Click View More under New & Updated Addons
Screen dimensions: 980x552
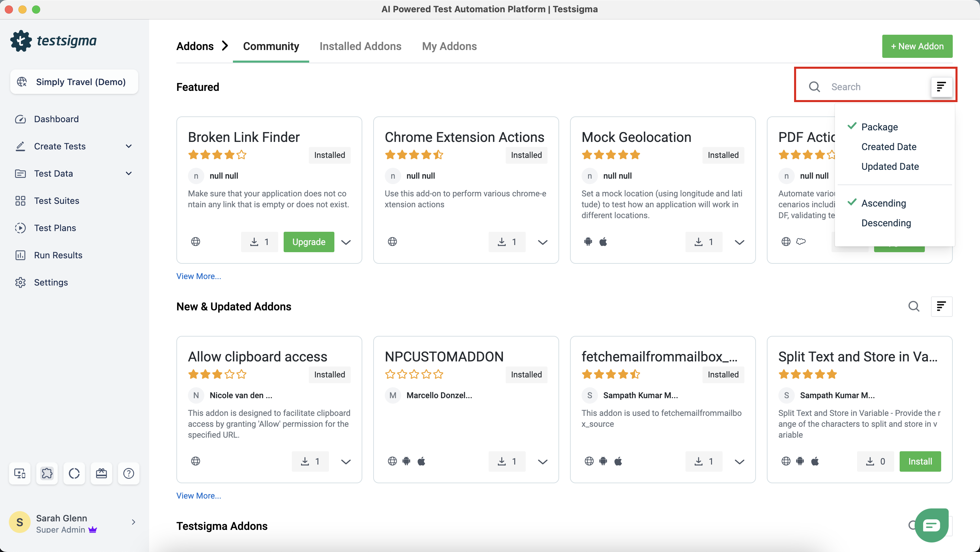(199, 496)
